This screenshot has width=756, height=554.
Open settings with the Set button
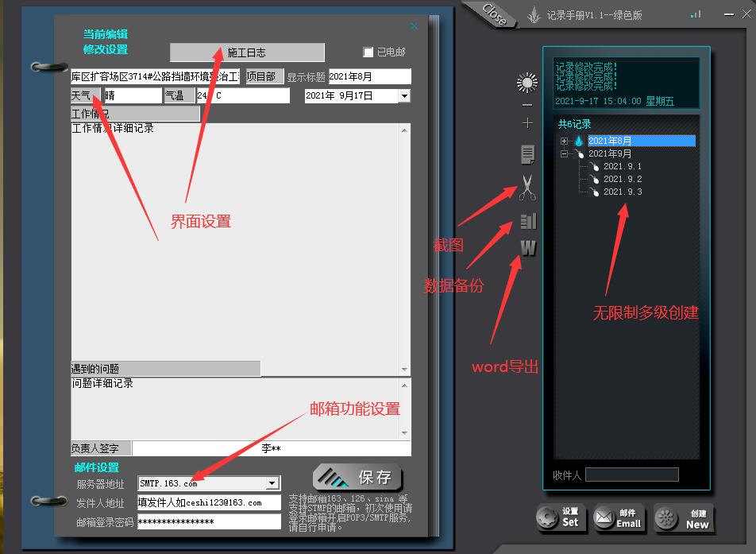pos(560,518)
